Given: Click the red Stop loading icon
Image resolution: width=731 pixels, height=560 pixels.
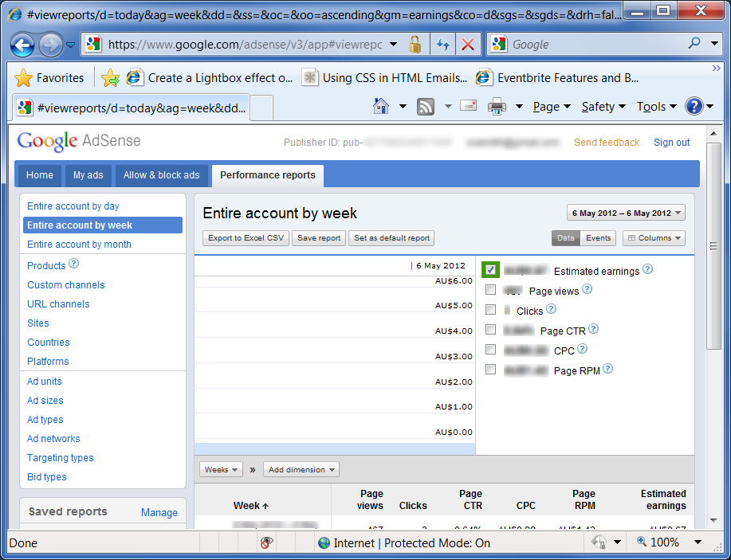Looking at the screenshot, I should click(x=468, y=45).
